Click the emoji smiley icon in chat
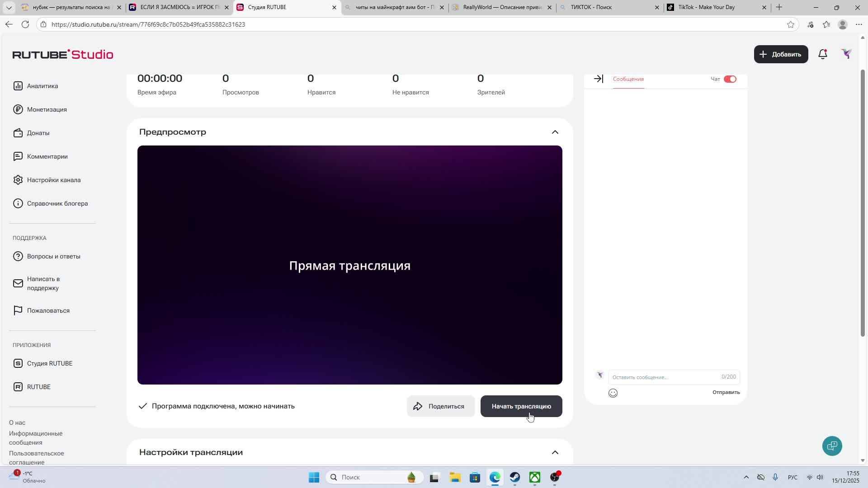868x488 pixels. 613,393
